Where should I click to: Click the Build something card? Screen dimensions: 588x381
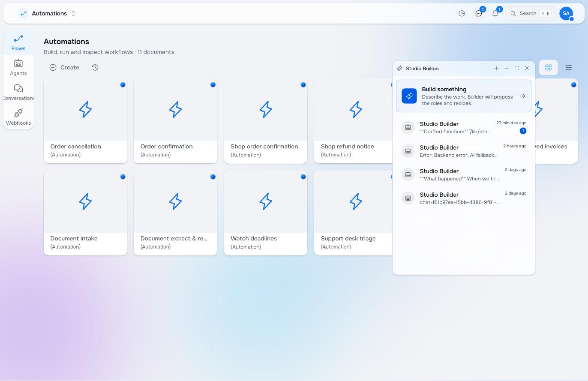pos(464,96)
